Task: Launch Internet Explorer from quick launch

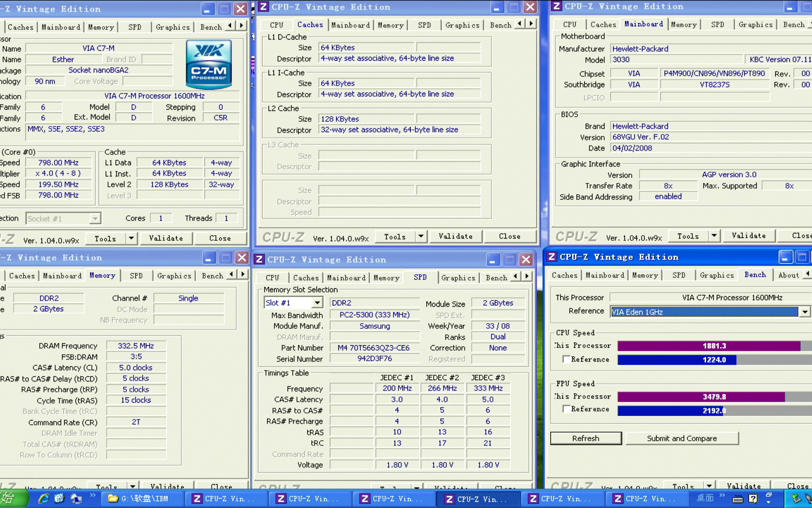Action: coord(43,499)
